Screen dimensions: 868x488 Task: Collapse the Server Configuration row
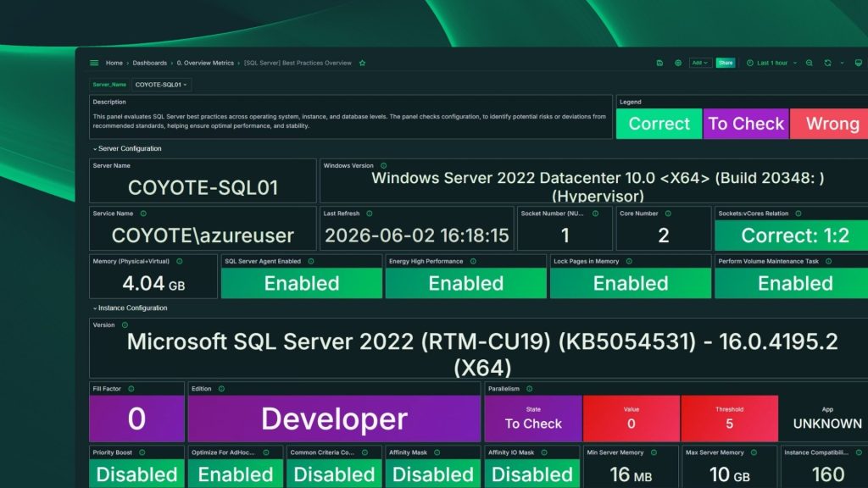(x=127, y=149)
